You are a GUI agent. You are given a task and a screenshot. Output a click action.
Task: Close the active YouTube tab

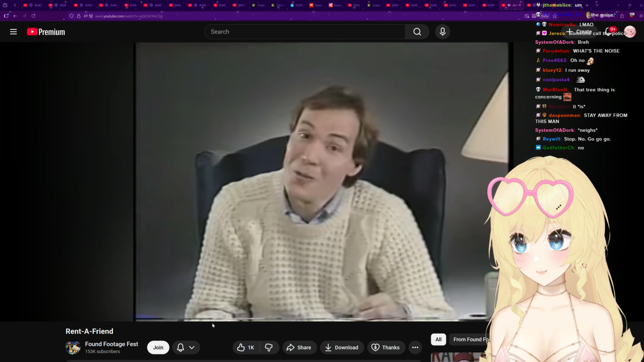tap(520, 5)
